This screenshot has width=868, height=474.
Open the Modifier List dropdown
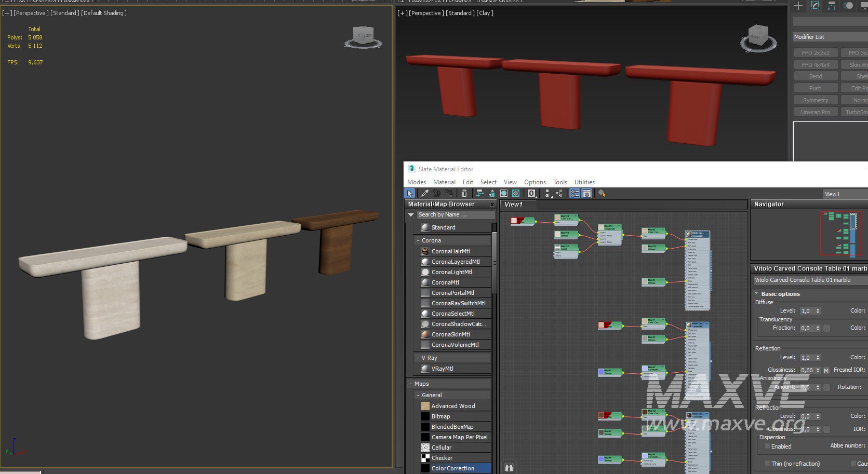tap(830, 37)
